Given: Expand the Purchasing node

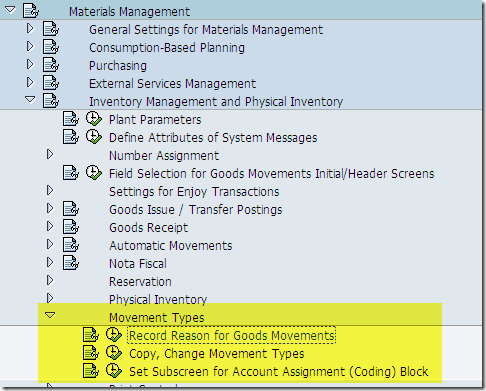Looking at the screenshot, I should (x=30, y=65).
